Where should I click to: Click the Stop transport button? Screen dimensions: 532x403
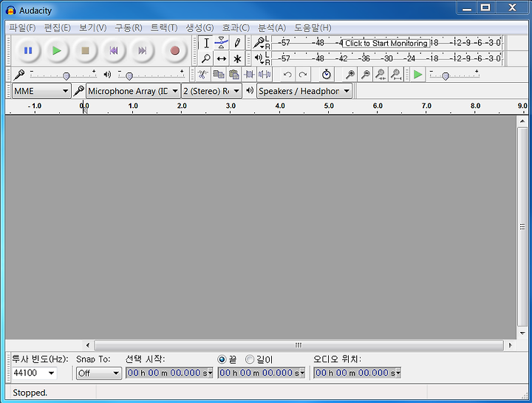pos(85,50)
